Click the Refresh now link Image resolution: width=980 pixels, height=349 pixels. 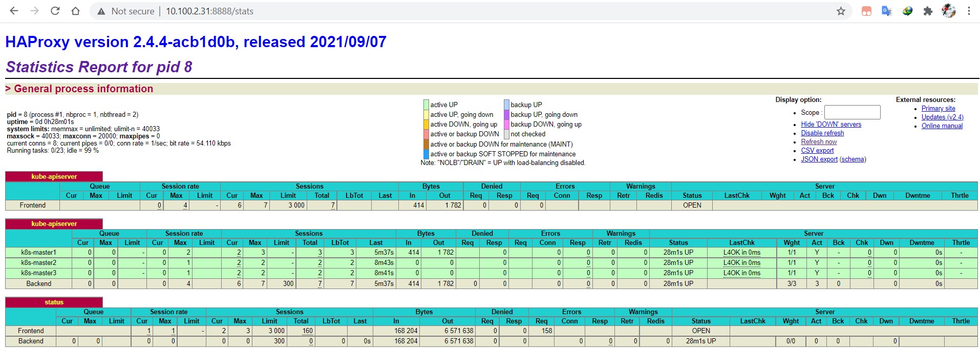tap(819, 142)
